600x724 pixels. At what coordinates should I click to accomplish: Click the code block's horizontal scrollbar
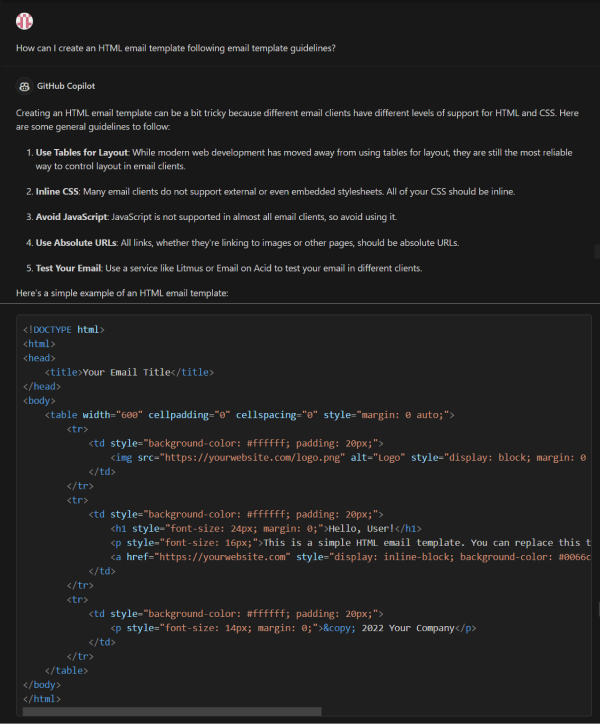[170, 711]
